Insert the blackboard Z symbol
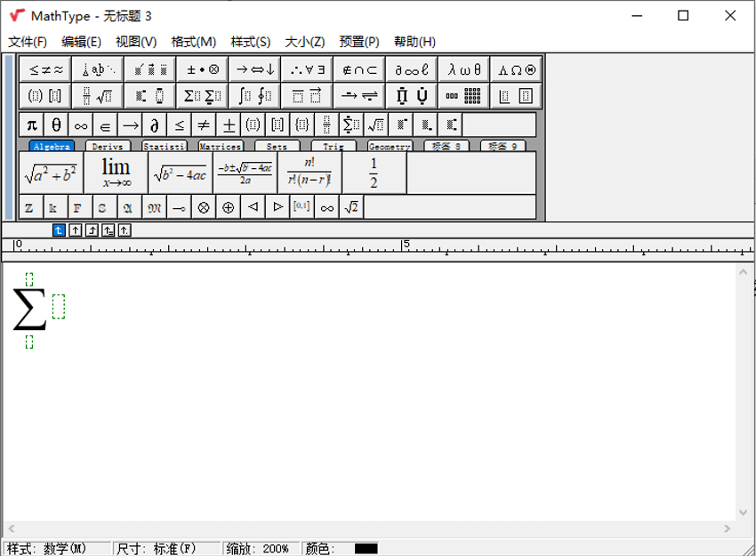This screenshot has width=756, height=556. [29, 206]
